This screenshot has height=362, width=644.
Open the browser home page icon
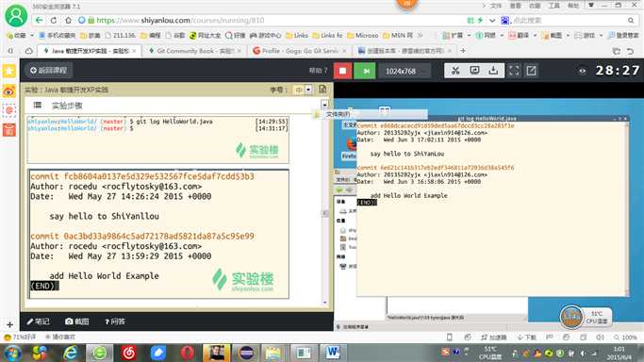pyautogui.click(x=68, y=20)
